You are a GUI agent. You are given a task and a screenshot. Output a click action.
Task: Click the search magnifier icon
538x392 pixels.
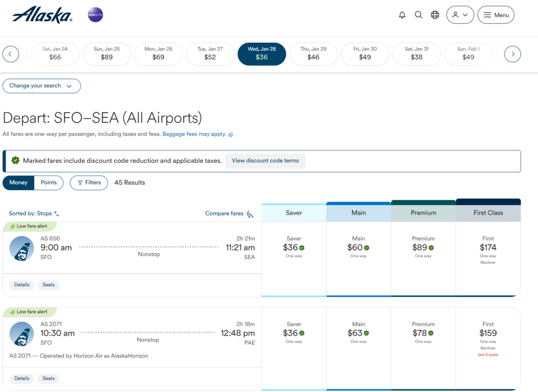(x=418, y=15)
